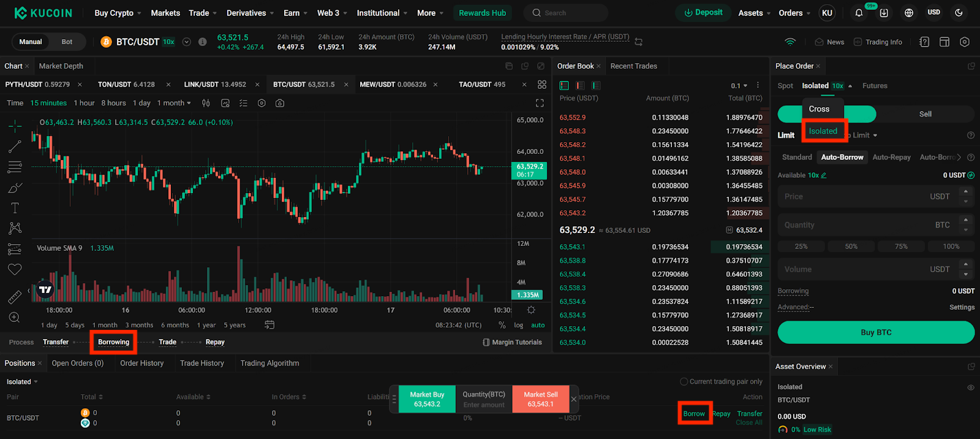Check the network connection status icon
The height and width of the screenshot is (439, 980).
(790, 42)
